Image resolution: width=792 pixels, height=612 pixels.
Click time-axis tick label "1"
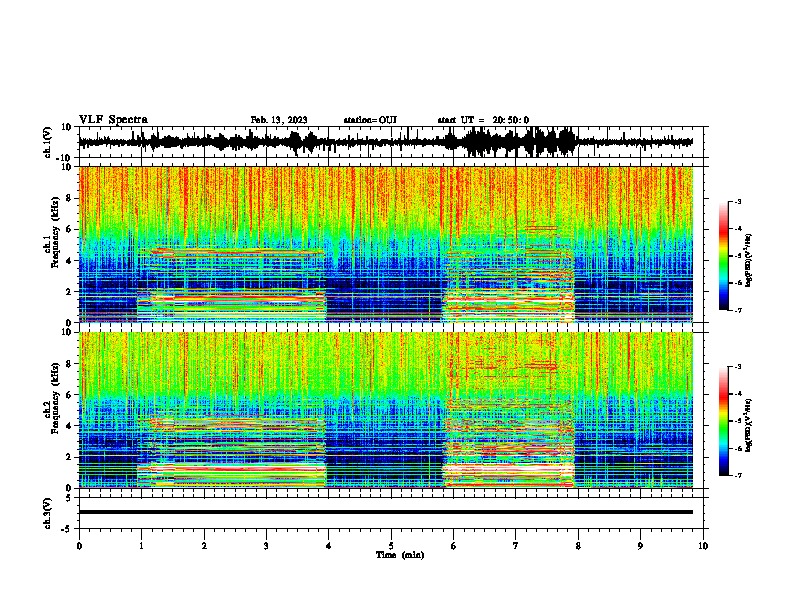[x=141, y=546]
